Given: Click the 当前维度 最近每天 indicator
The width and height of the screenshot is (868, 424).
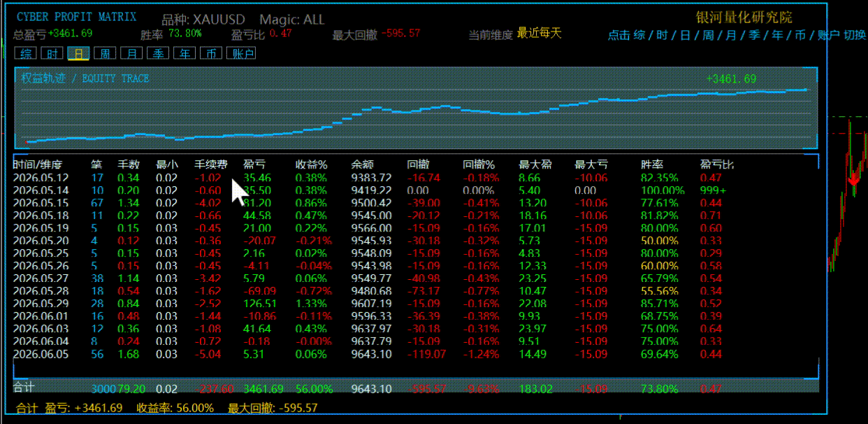Looking at the screenshot, I should pos(515,34).
